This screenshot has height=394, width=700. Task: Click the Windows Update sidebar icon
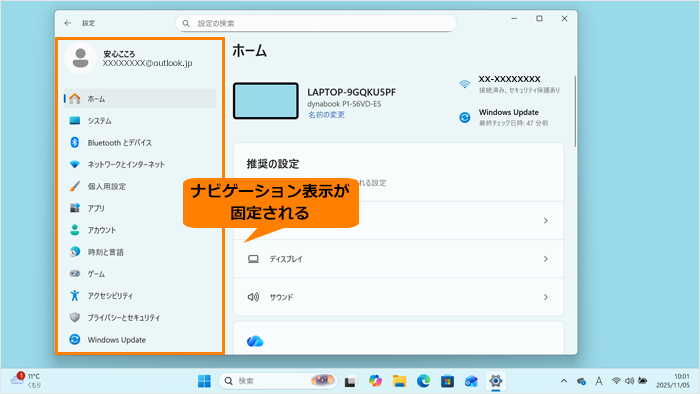coord(75,340)
